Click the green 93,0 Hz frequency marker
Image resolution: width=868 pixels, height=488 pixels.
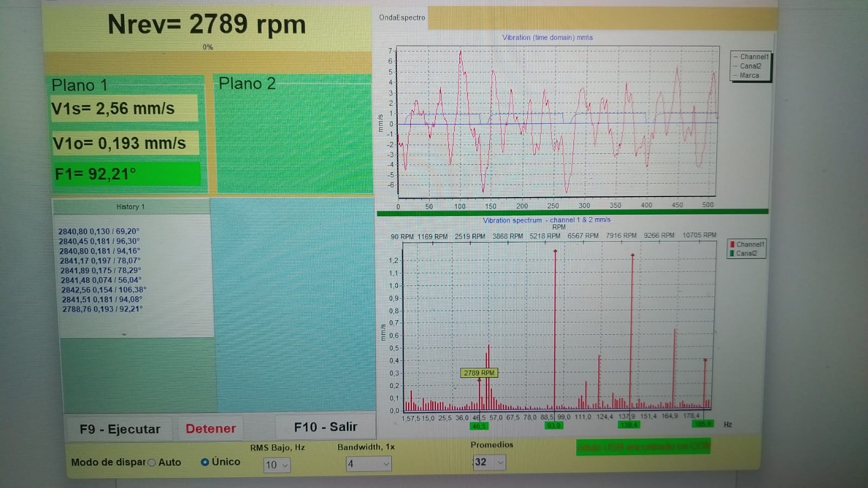[x=553, y=426]
